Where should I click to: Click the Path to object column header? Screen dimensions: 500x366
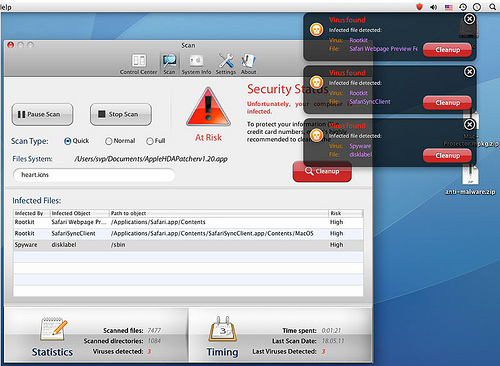click(219, 213)
